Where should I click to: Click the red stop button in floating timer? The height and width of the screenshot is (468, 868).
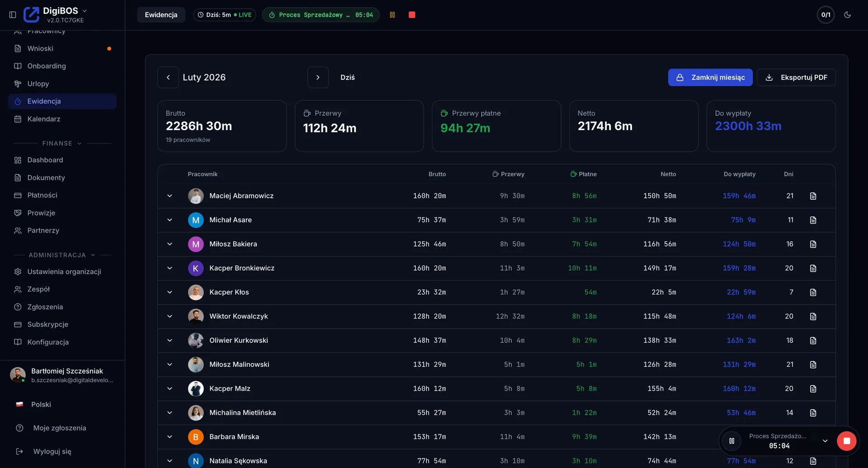[846, 441]
